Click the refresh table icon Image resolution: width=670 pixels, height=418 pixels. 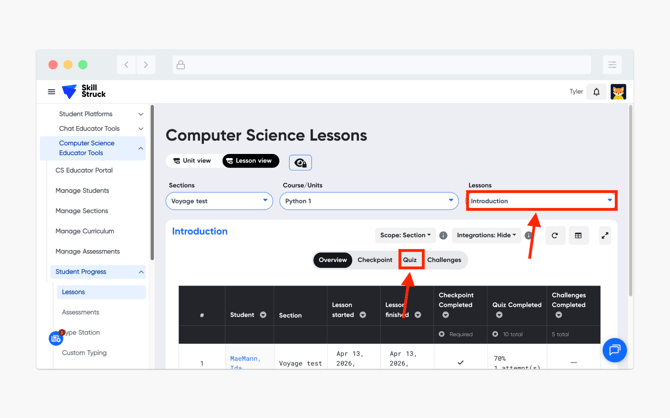[x=555, y=236]
